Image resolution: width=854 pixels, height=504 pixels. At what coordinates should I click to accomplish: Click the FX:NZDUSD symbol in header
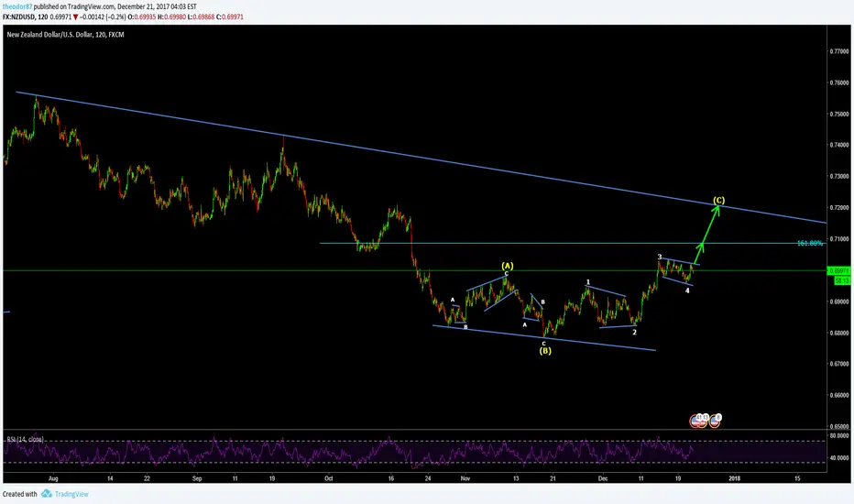(x=19, y=16)
